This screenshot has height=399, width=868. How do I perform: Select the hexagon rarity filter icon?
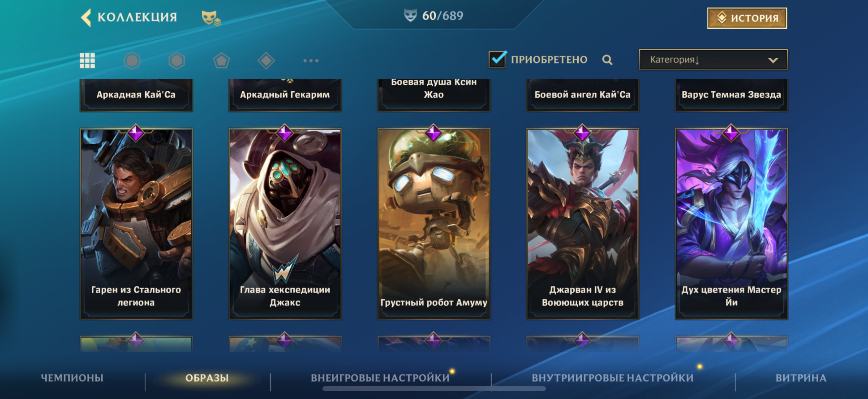(176, 61)
